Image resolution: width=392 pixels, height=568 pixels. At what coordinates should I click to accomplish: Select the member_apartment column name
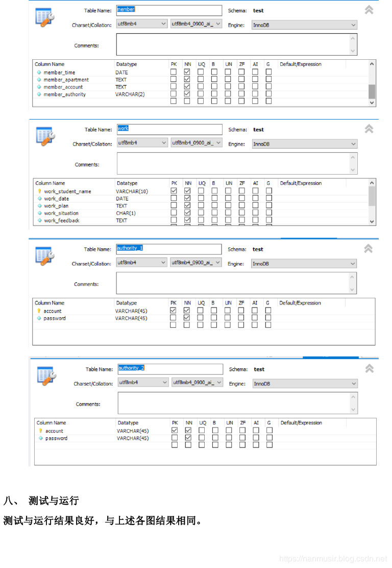[x=66, y=80]
